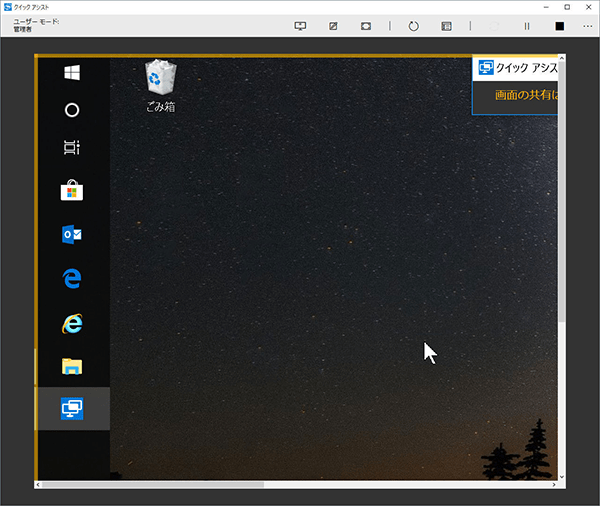Click the 画面の共有 status text
600x506 pixels.
click(526, 95)
